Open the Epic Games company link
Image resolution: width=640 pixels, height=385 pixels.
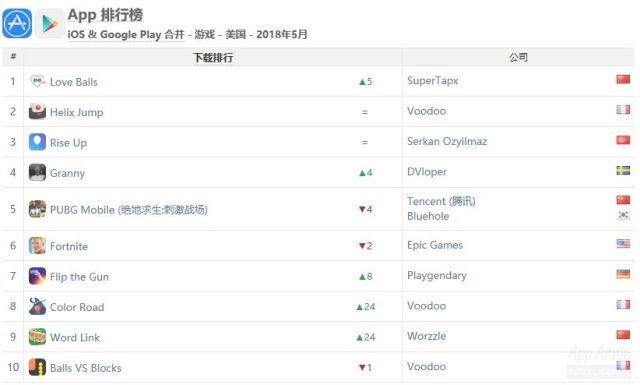pos(435,245)
